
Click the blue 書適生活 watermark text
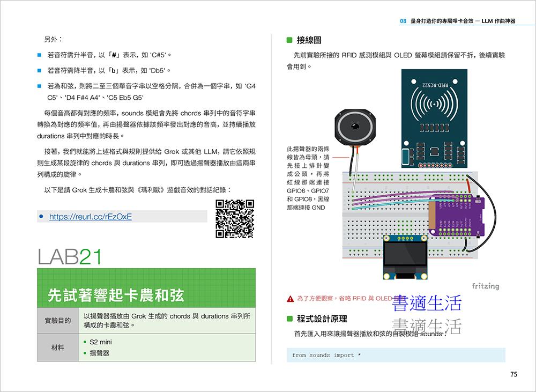pyautogui.click(x=427, y=304)
